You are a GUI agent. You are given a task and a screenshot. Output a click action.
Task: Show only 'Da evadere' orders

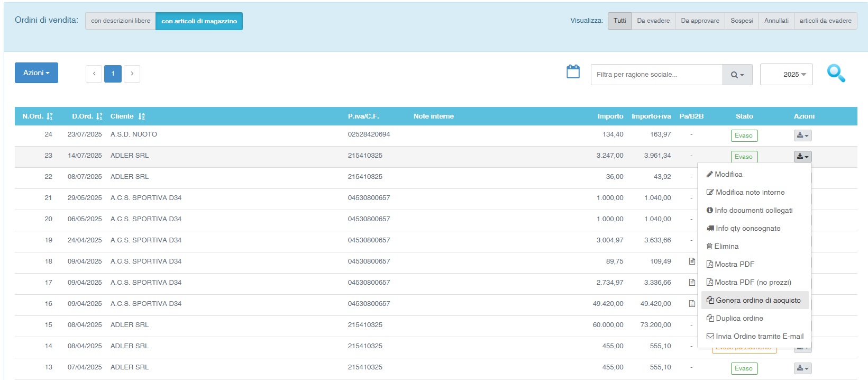[x=653, y=21]
